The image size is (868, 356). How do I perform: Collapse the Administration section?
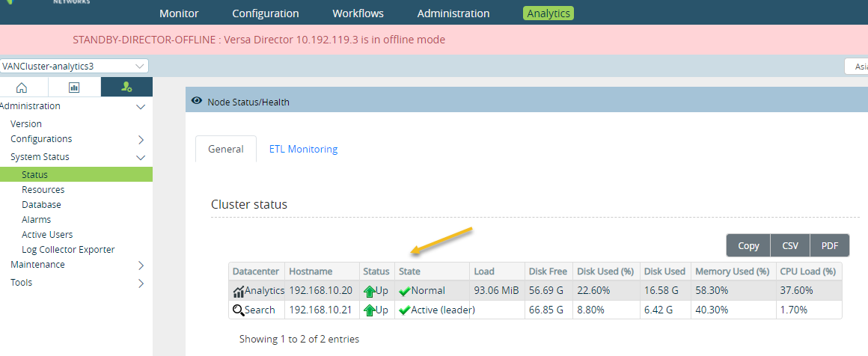tap(141, 106)
